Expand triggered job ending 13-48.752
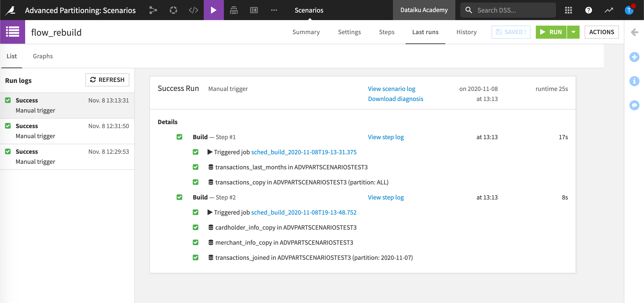This screenshot has width=644, height=303. pyautogui.click(x=210, y=212)
